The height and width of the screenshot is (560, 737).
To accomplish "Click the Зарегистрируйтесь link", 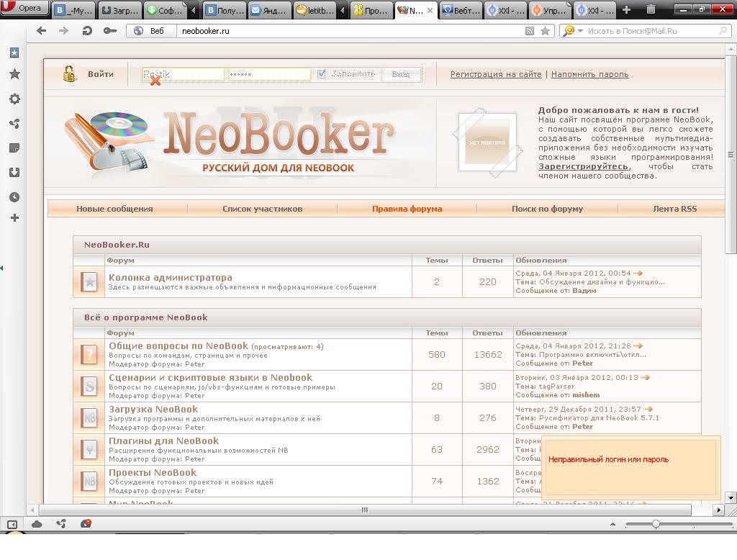I will pyautogui.click(x=583, y=166).
